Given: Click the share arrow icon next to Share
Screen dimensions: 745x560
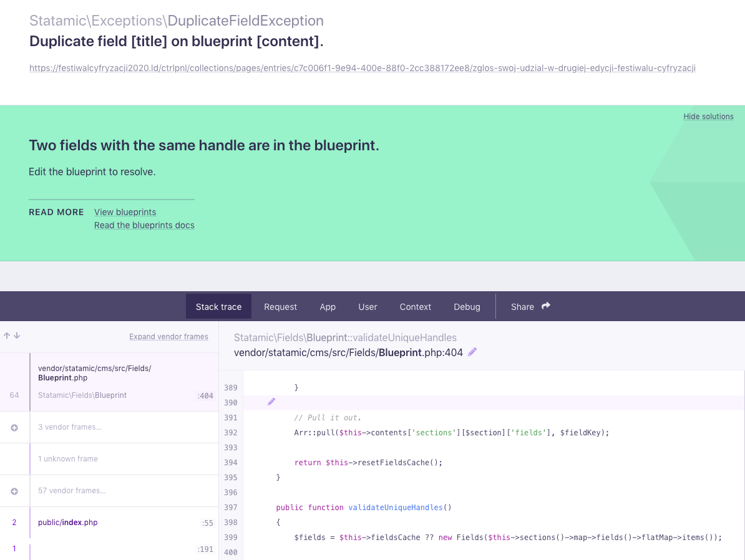Looking at the screenshot, I should 545,306.
